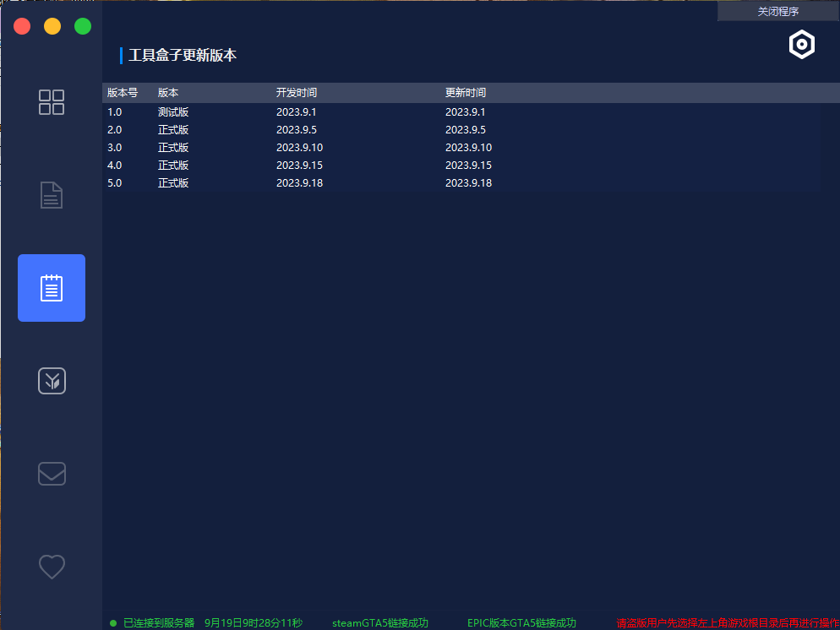
Task: Click the heart favorites icon in sidebar
Action: click(x=52, y=567)
